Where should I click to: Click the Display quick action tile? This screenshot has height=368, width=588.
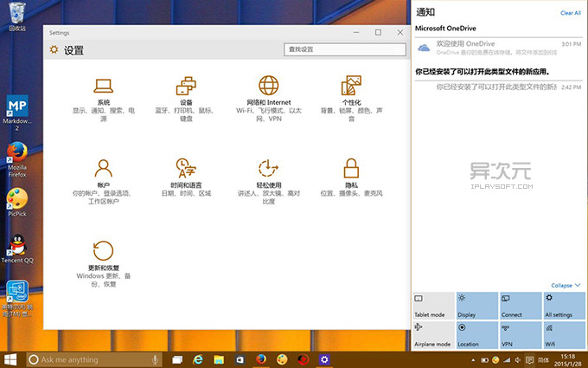[477, 306]
